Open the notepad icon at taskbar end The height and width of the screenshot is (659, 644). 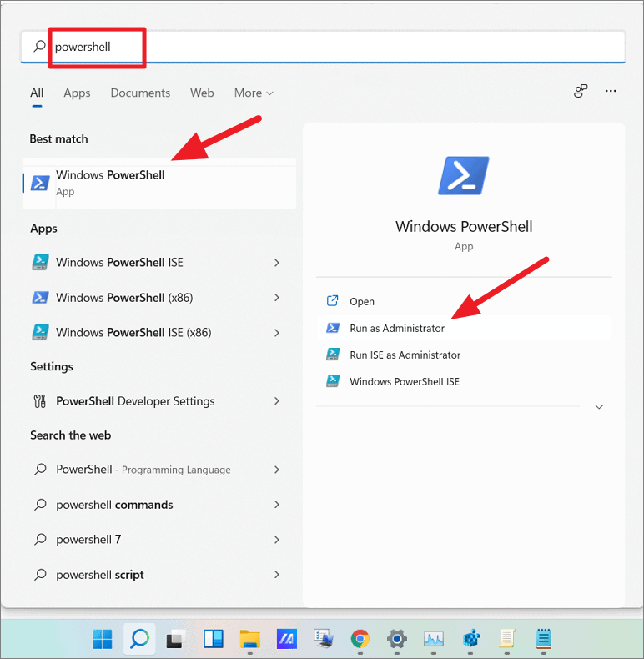tap(544, 639)
